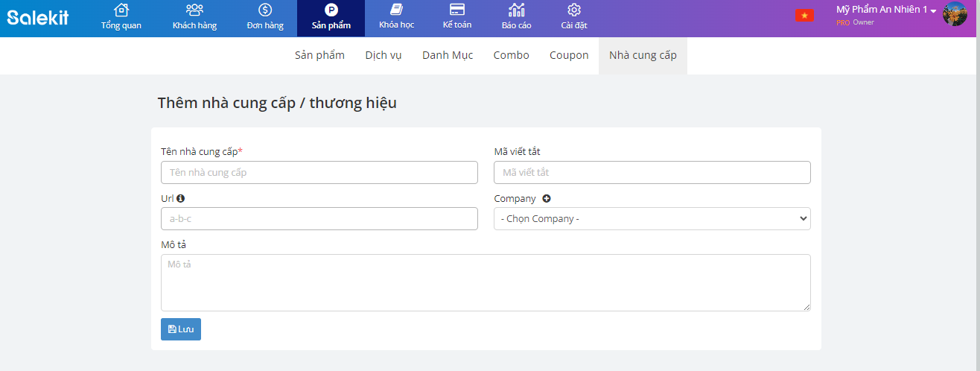The height and width of the screenshot is (371, 980).
Task: Click the user avatar picture
Action: pos(955,13)
